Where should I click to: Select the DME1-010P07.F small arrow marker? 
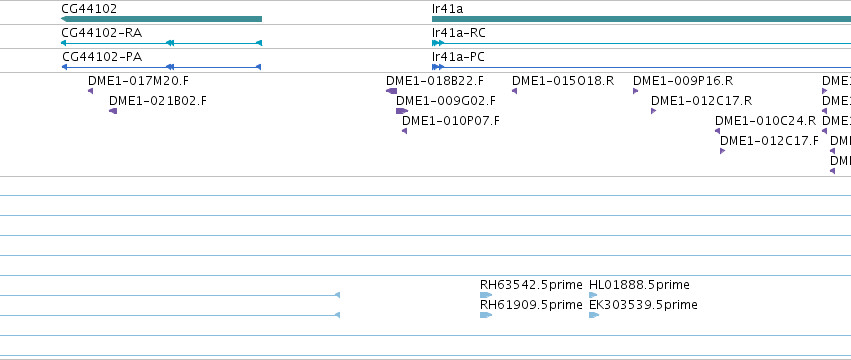(x=404, y=131)
